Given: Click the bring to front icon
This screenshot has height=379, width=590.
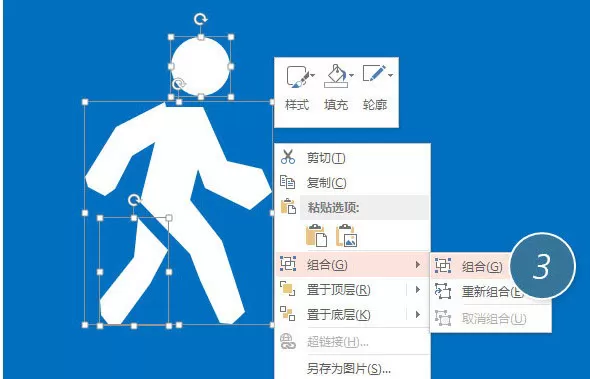Looking at the screenshot, I should pos(288,289).
